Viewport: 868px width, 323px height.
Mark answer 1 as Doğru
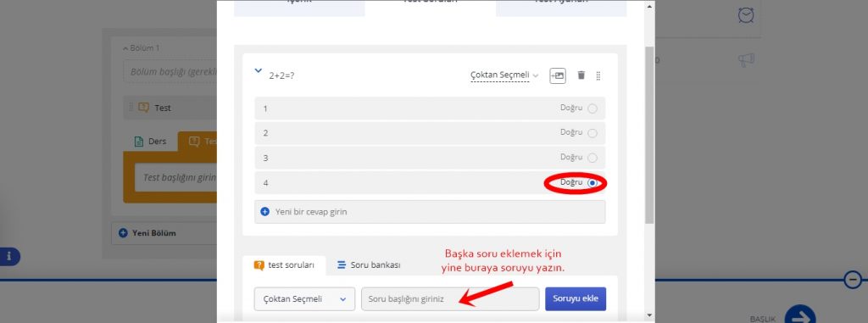point(593,109)
